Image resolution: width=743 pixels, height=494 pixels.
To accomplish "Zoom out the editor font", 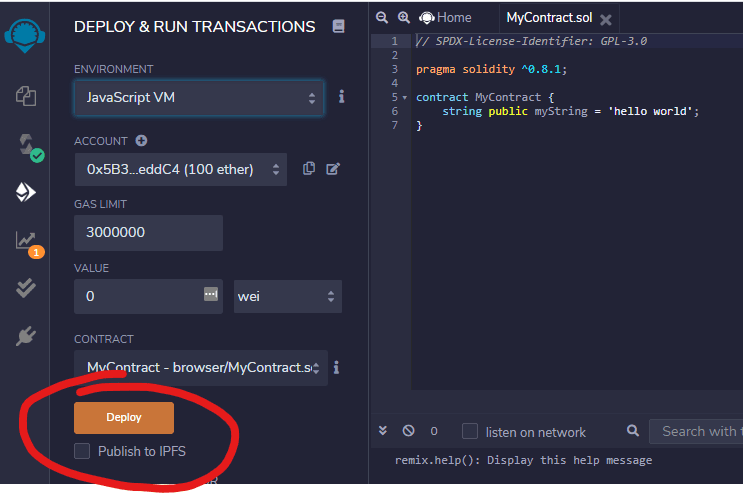I will [381, 18].
